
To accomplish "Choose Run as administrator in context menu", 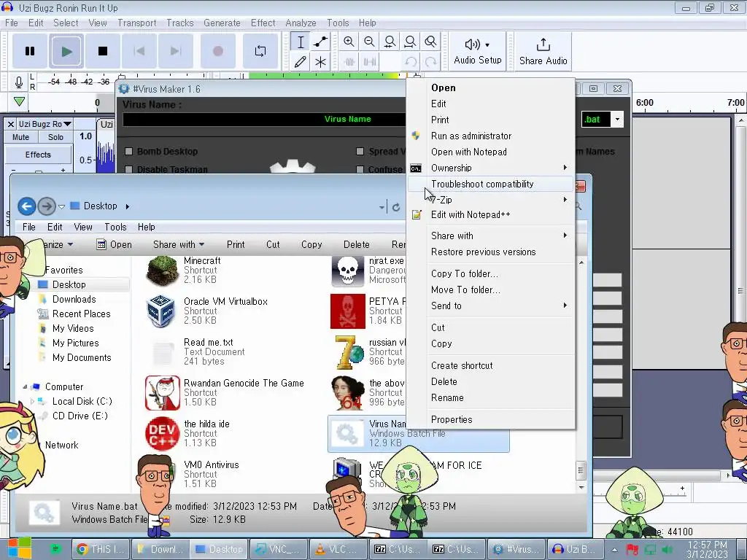I will pos(491,136).
